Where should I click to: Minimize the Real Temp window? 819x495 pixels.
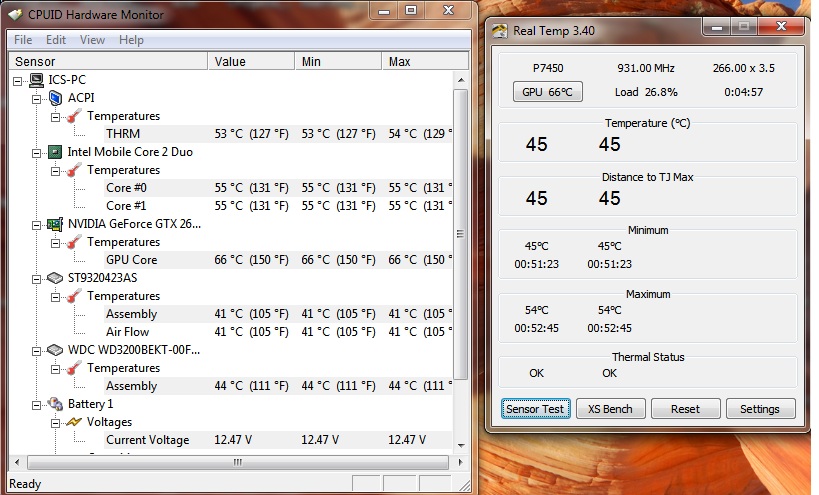pos(717,27)
